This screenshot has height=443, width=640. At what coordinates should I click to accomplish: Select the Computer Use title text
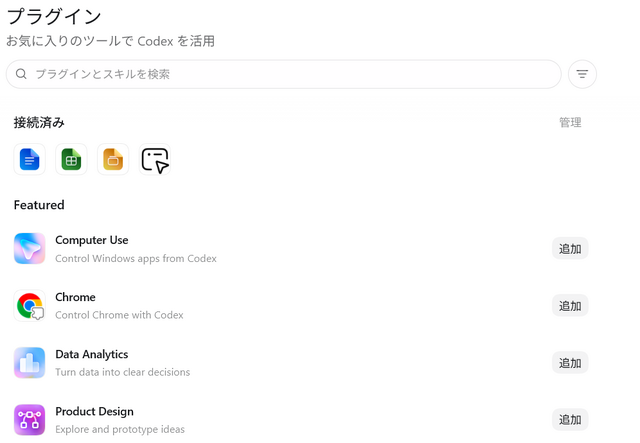(x=92, y=240)
